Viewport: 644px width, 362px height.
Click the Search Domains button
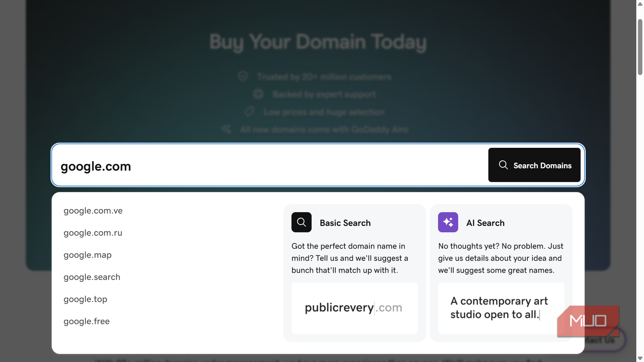(534, 165)
